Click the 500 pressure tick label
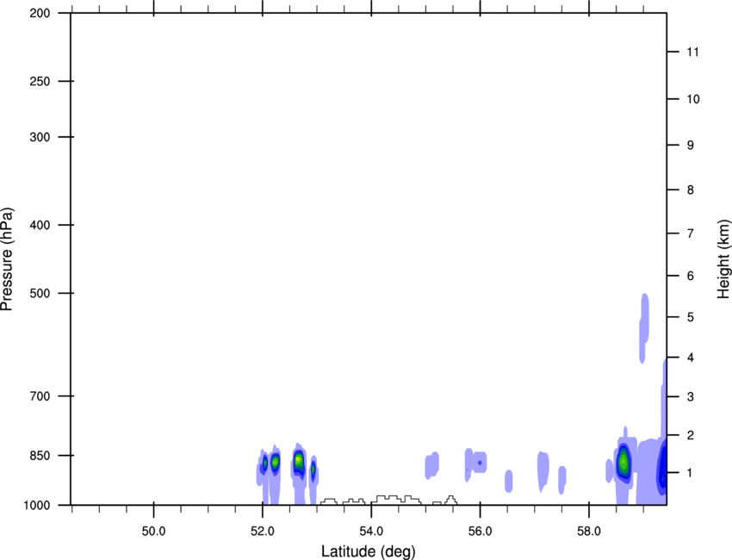The width and height of the screenshot is (732, 560). pos(40,293)
